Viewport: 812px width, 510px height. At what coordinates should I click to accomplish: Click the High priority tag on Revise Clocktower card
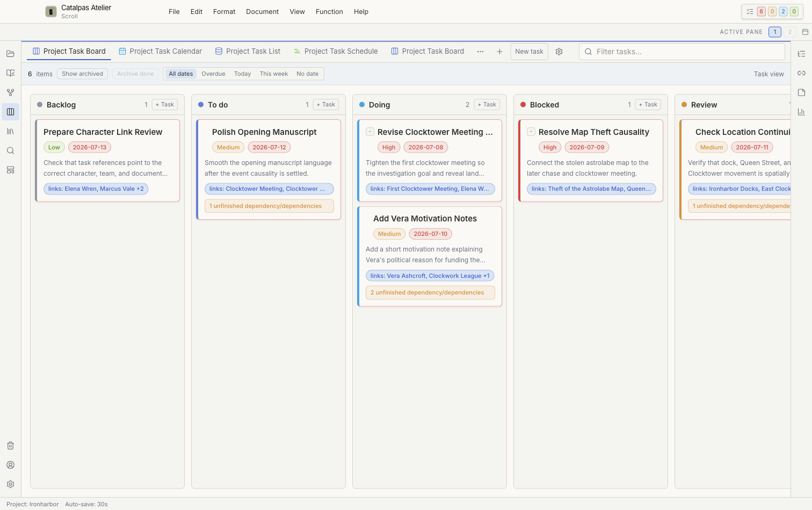click(x=389, y=147)
